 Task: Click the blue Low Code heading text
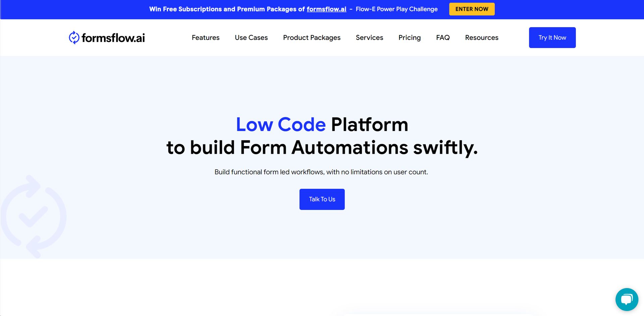coord(280,124)
